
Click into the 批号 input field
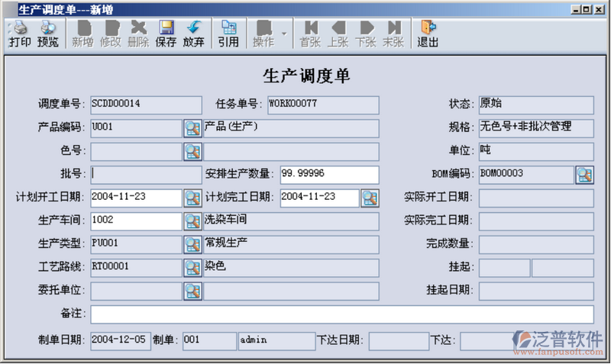136,175
